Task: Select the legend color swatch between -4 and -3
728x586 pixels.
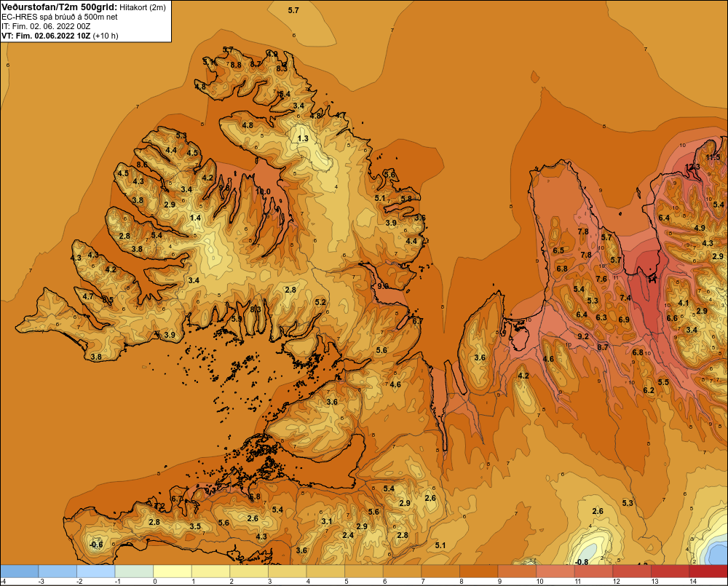Action: coord(19,571)
